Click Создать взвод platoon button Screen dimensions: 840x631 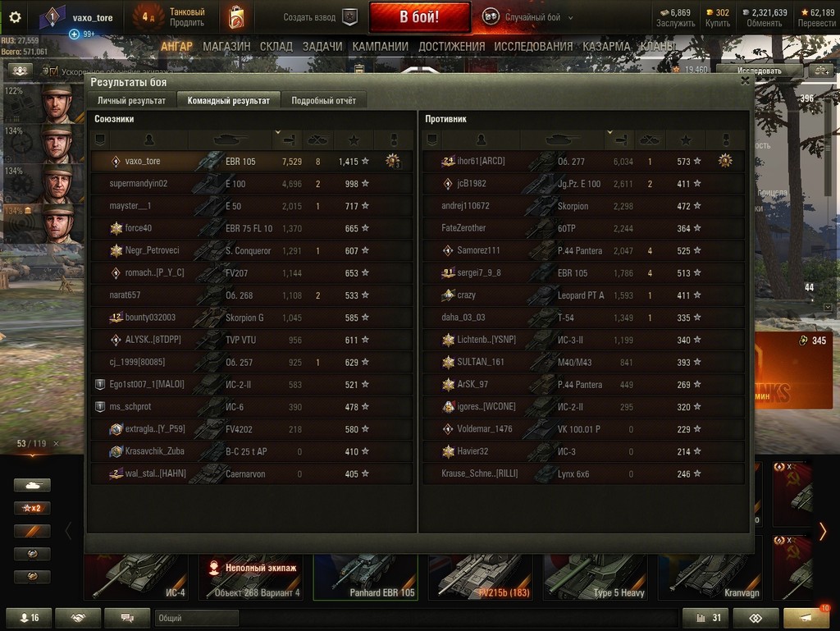(320, 17)
